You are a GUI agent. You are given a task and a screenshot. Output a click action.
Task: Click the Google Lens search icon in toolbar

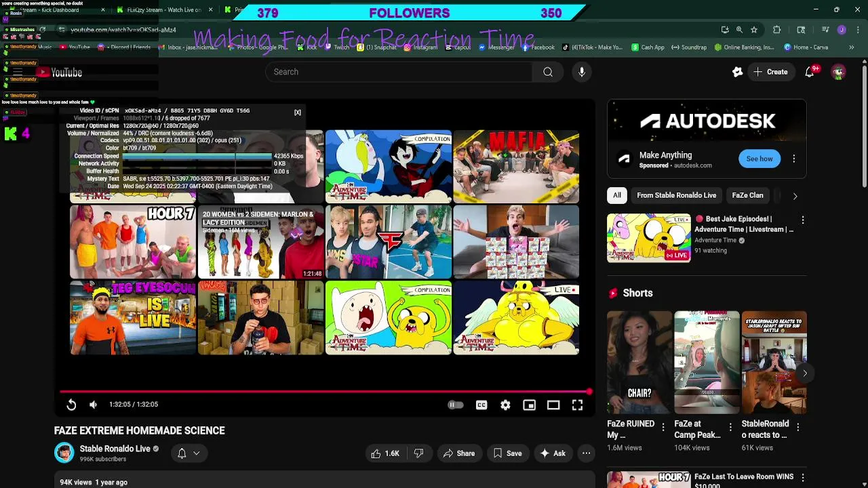tap(801, 30)
